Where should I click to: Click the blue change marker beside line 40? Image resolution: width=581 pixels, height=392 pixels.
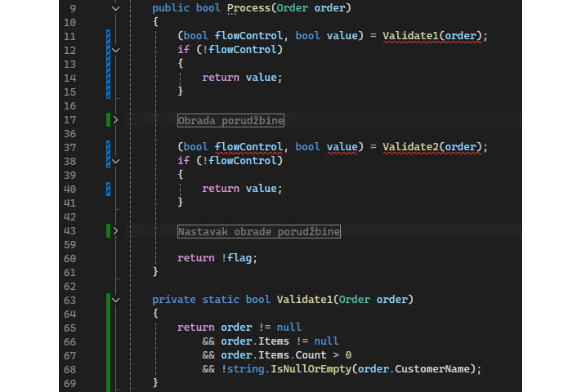108,189
